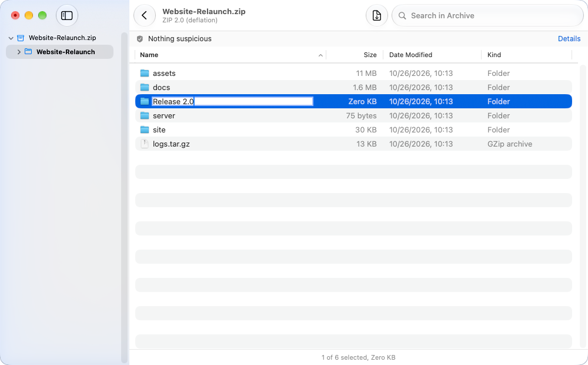Click the 1 of 6 selected status text
Image resolution: width=588 pixels, height=365 pixels.
pos(358,357)
